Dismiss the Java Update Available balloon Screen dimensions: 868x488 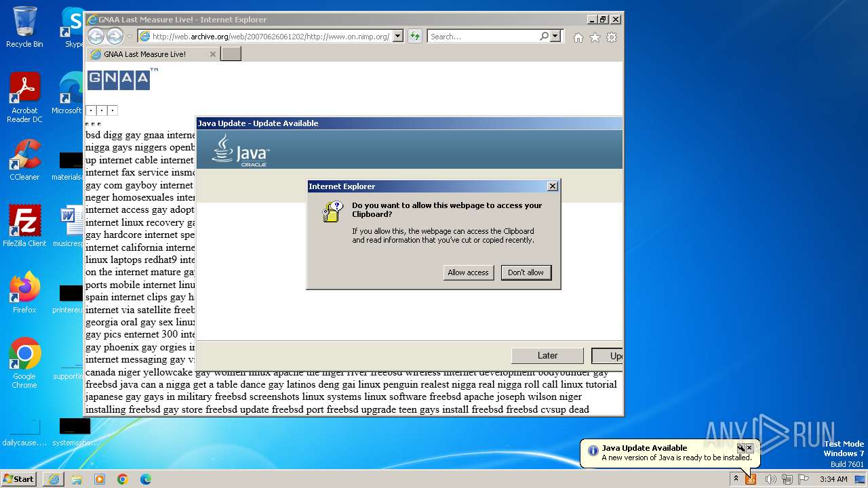tap(749, 448)
